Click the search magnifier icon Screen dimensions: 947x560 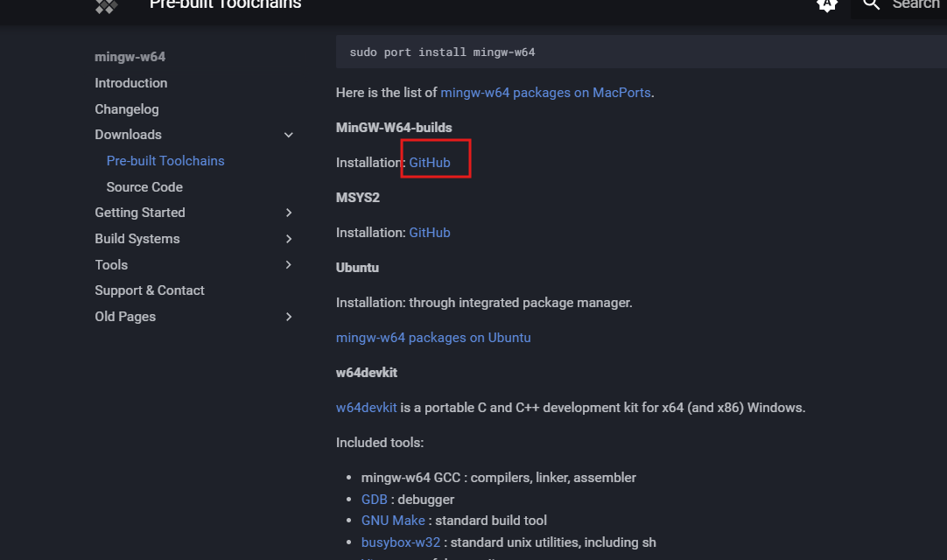click(871, 4)
